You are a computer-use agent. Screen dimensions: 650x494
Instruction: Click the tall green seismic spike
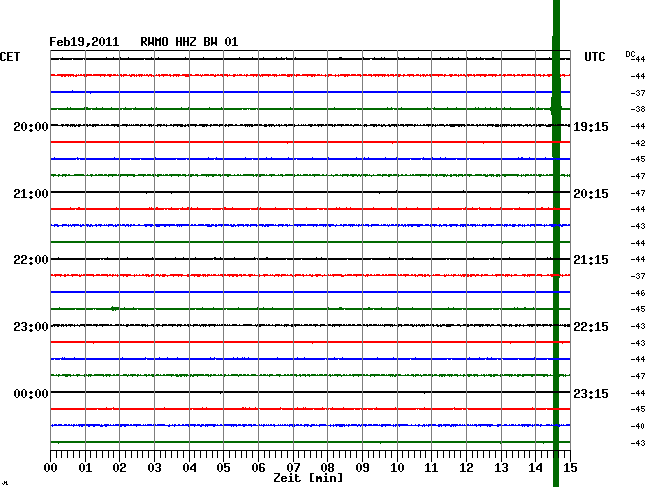point(556,243)
